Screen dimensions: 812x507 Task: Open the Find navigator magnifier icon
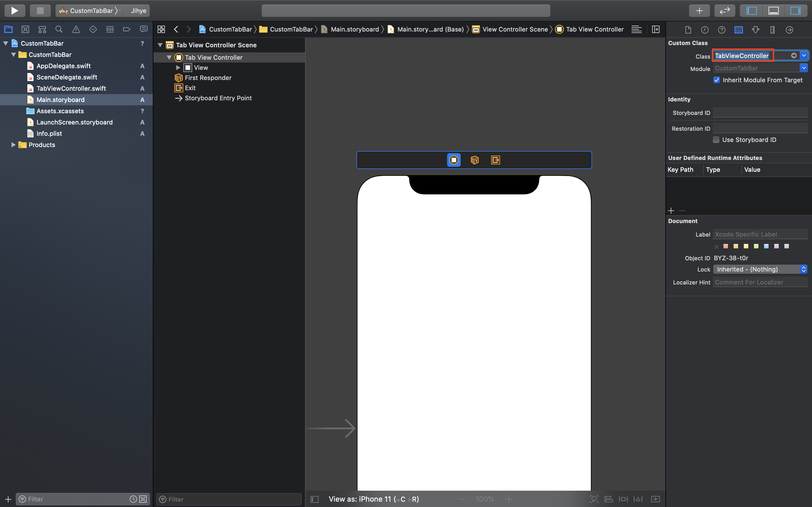click(x=59, y=30)
